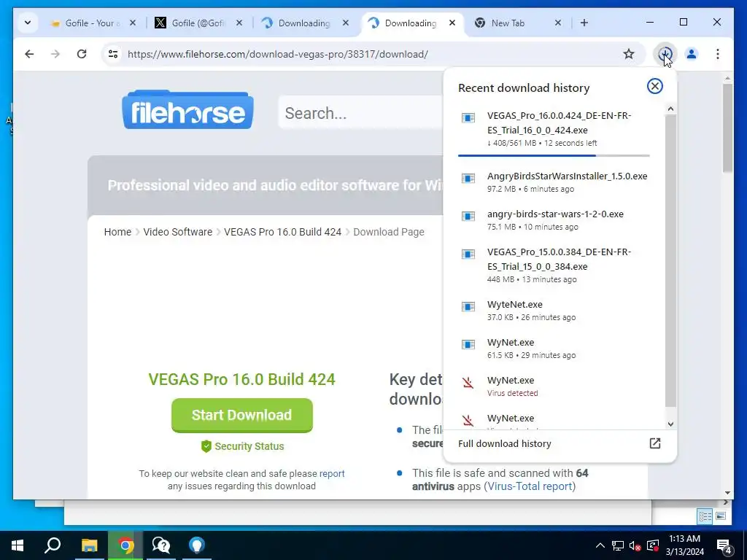The image size is (747, 560).
Task: Click Full download history
Action: pos(505,443)
